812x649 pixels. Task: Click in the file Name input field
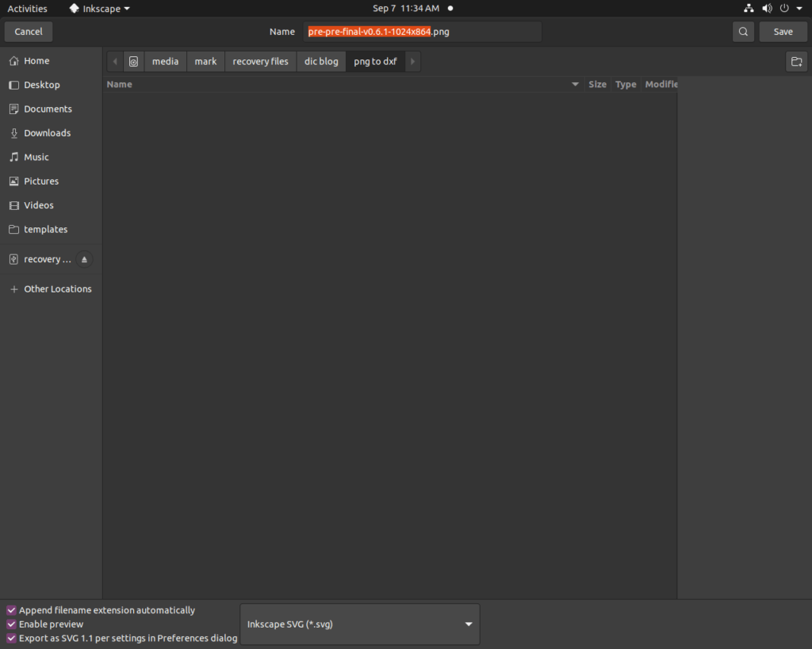[423, 32]
